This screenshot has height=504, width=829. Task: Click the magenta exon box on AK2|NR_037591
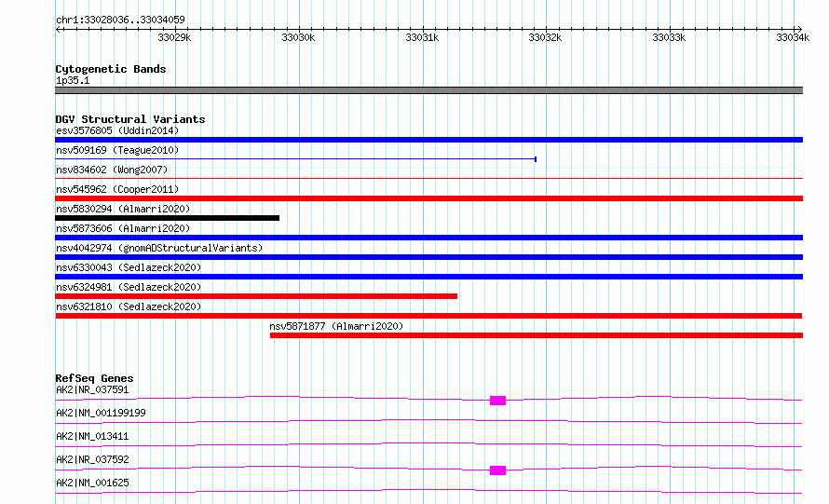497,401
